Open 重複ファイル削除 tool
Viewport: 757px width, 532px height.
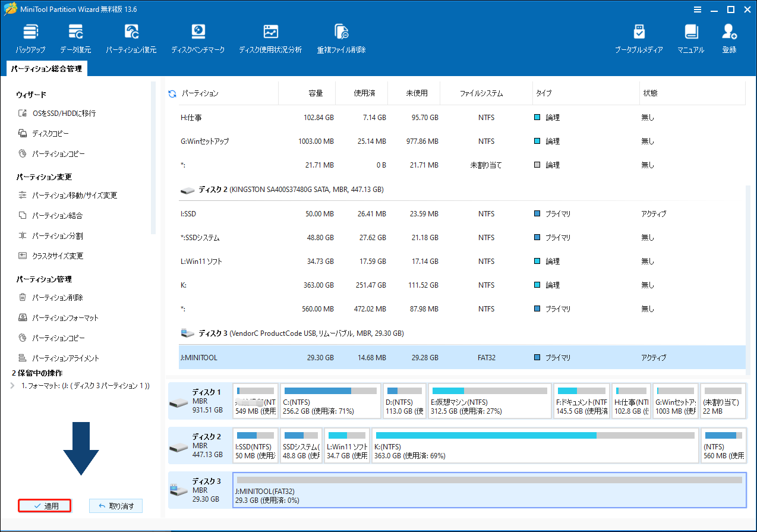pos(341,39)
